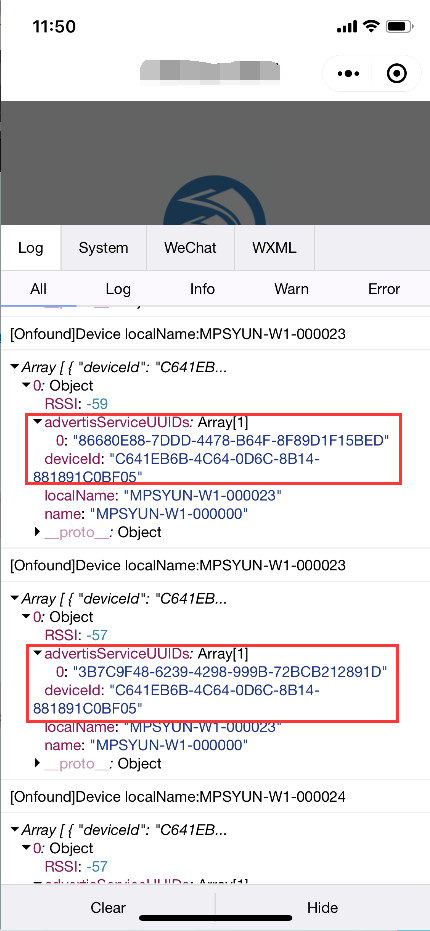
Task: Open the WeChat tab
Action: coord(191,248)
